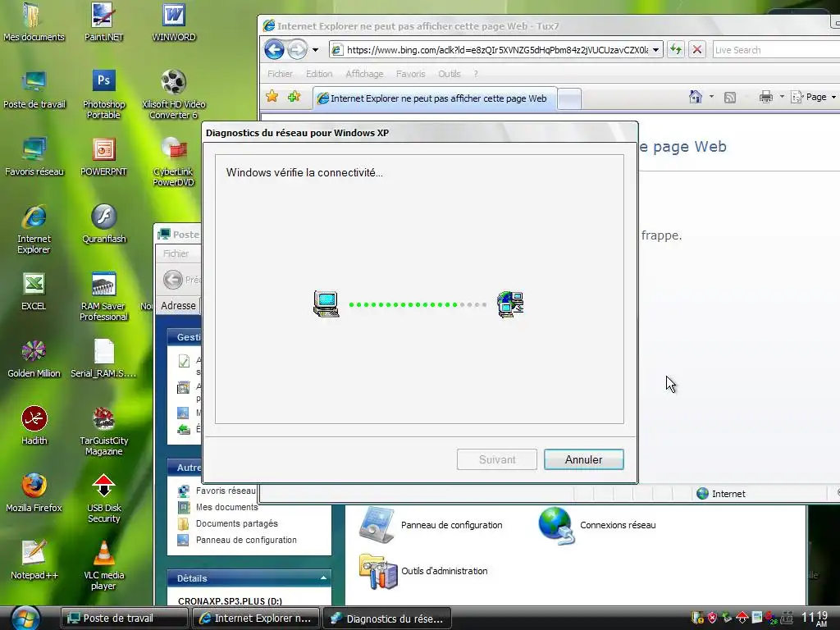Switch to Internet Explorer taskbar button
The height and width of the screenshot is (630, 840).
(256, 619)
